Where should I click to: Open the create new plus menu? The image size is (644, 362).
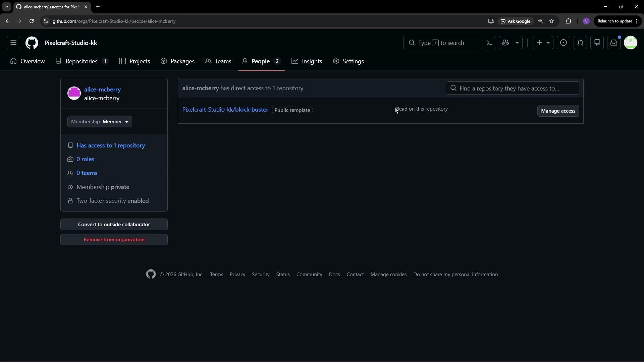pyautogui.click(x=543, y=43)
